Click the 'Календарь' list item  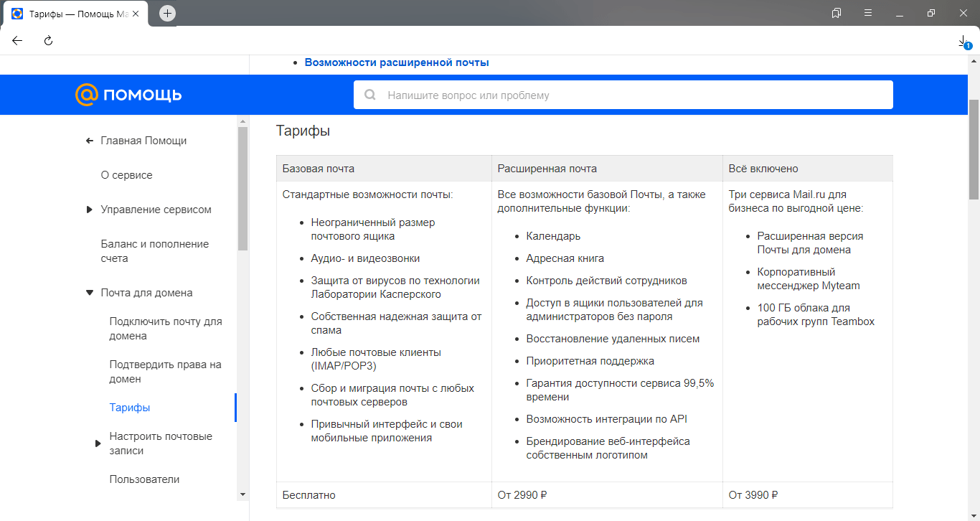(x=553, y=236)
